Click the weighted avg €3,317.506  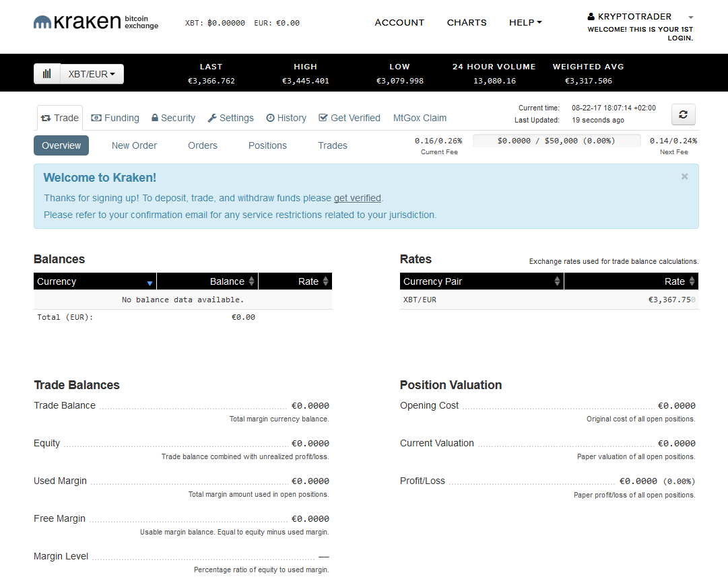pos(588,81)
